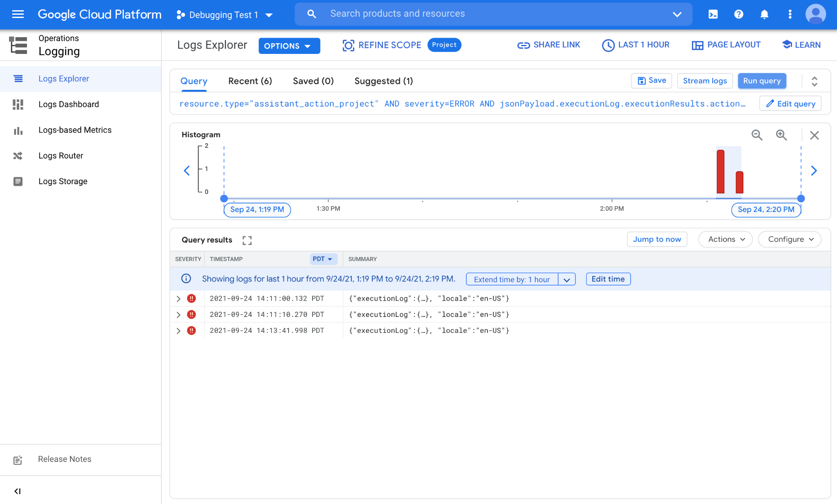Screen dimensions: 837x504
Task: Toggle the query editor expand/collapse arrows
Action: tap(814, 81)
